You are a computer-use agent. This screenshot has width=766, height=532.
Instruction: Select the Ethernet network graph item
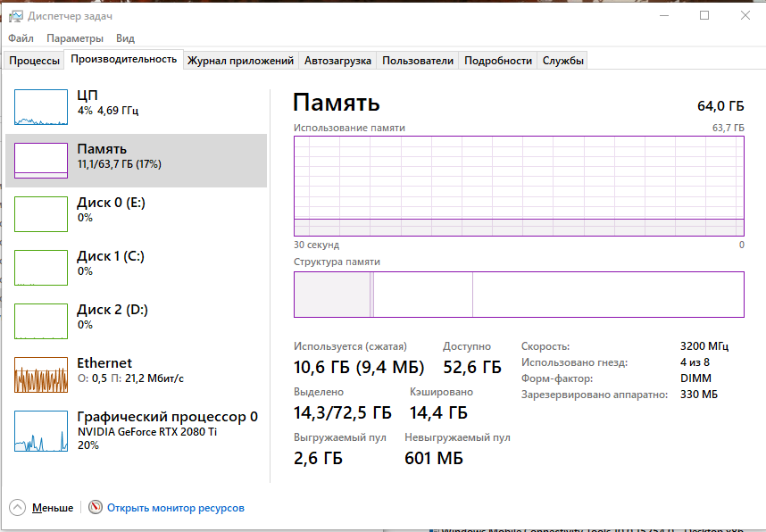point(136,374)
